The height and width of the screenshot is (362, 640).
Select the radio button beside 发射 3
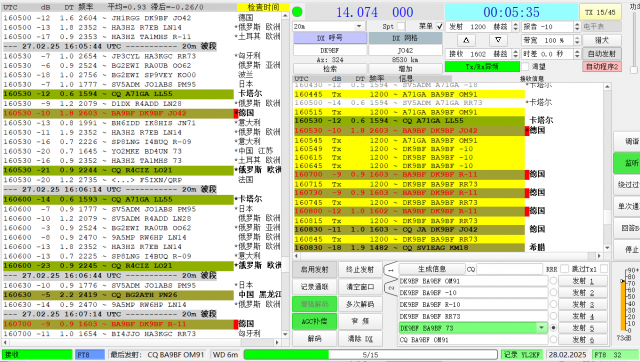553,304
